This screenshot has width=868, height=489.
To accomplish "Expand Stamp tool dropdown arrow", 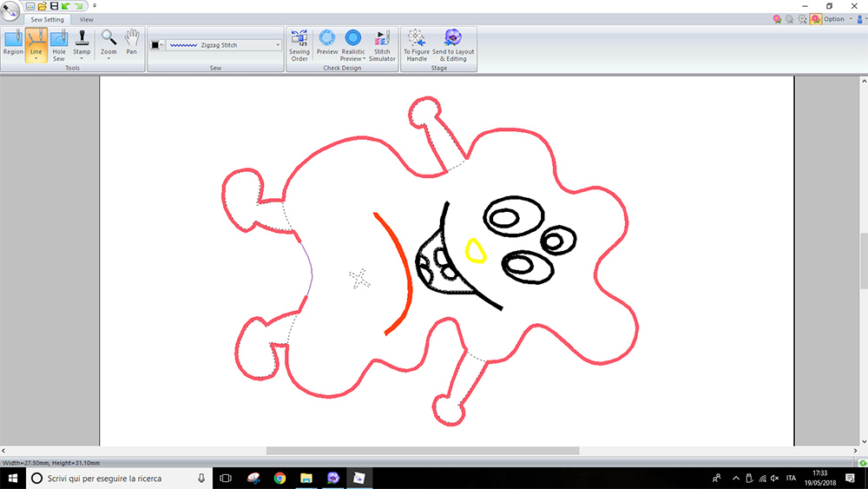I will pyautogui.click(x=82, y=59).
